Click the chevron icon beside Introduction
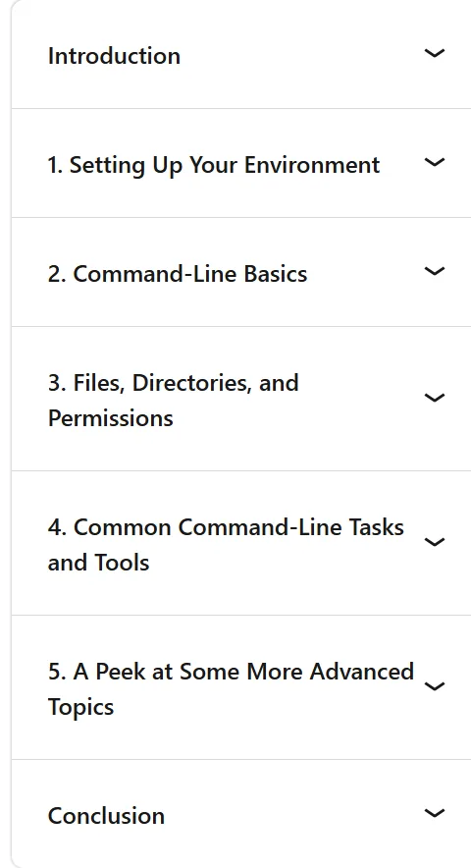471x868 pixels. click(435, 53)
